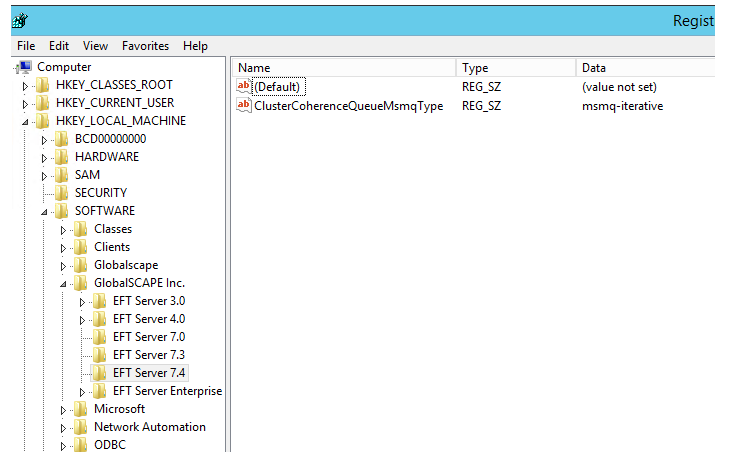Expand the SAM key
The image size is (731, 462).
(44, 176)
